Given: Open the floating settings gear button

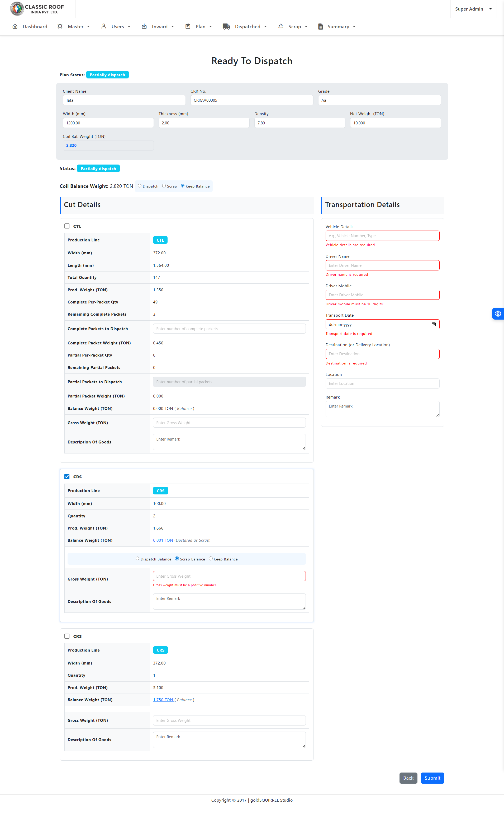Looking at the screenshot, I should tap(498, 314).
